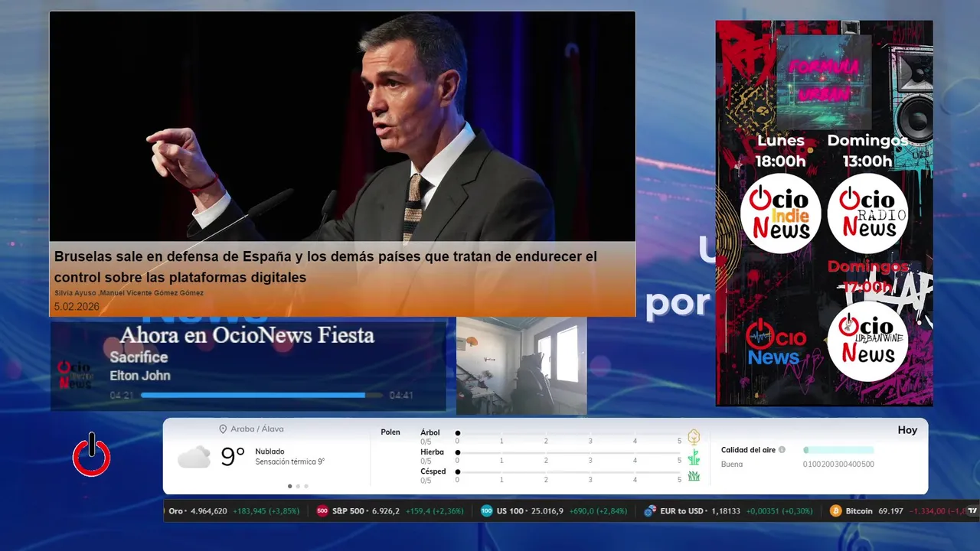Select the third weather page dot
This screenshot has height=551, width=980.
point(306,486)
